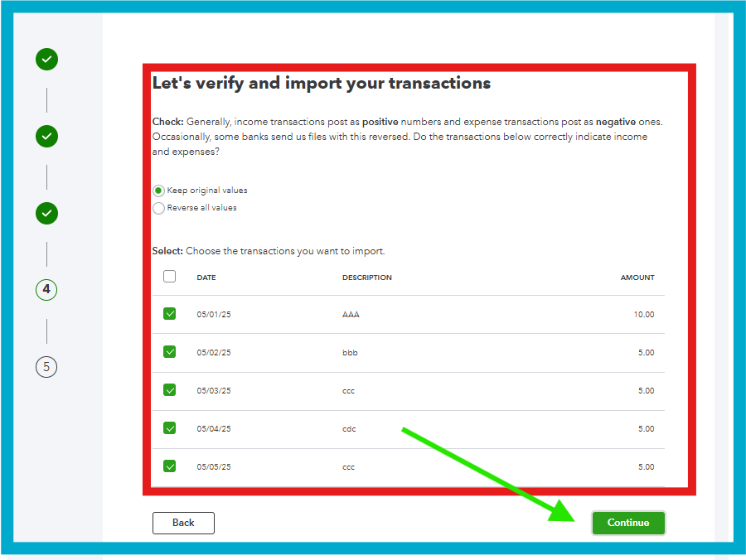Click the step 4 circle indicator
This screenshot has width=746, height=560.
[46, 289]
